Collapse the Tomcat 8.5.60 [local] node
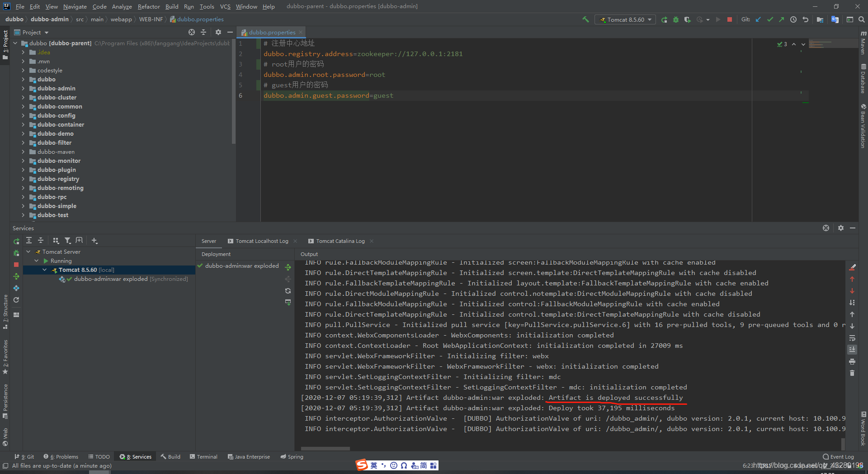This screenshot has width=868, height=474. coord(45,270)
